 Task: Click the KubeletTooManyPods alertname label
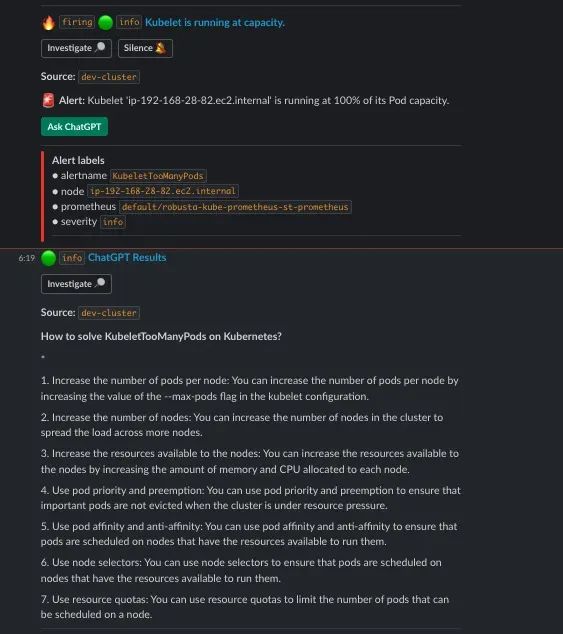point(158,176)
